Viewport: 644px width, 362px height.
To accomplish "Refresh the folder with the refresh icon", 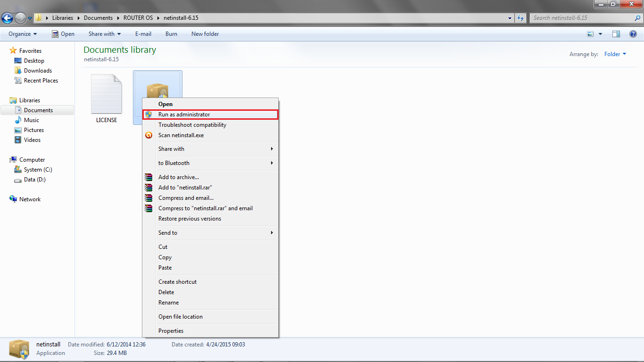I will coord(519,18).
